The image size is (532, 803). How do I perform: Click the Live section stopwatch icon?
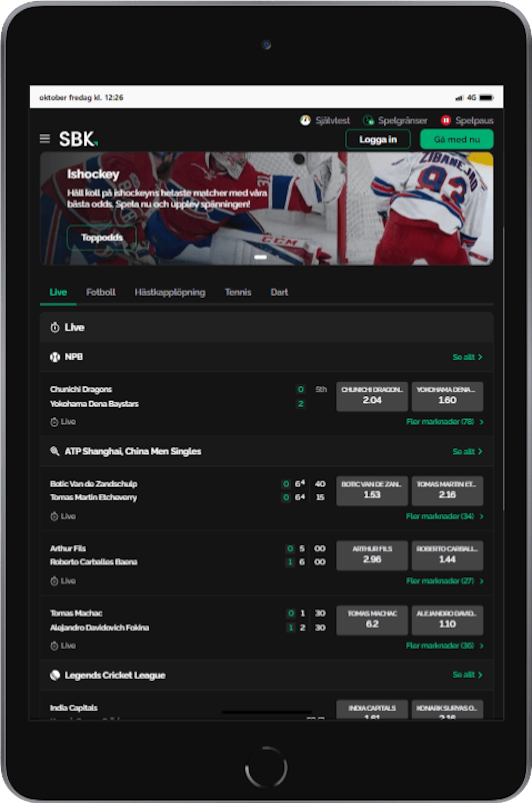55,328
